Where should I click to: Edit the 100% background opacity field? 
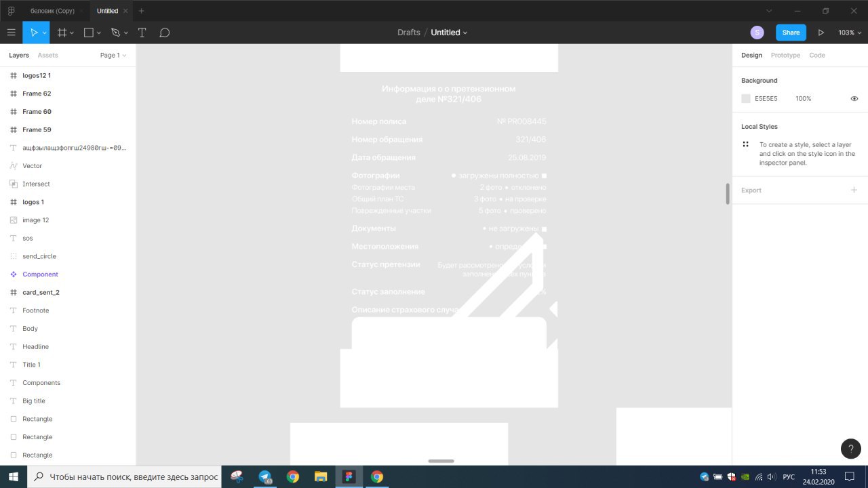point(804,98)
